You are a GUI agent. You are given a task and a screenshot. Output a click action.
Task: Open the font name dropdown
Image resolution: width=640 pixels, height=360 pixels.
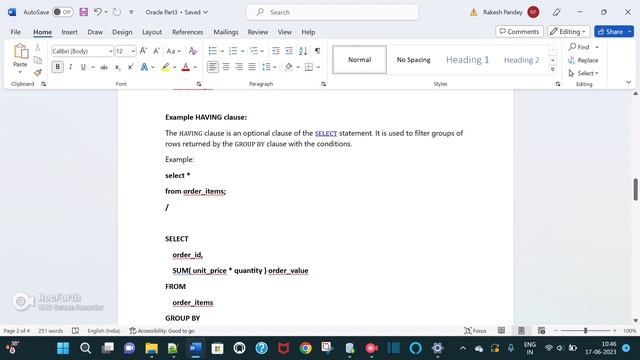[111, 51]
